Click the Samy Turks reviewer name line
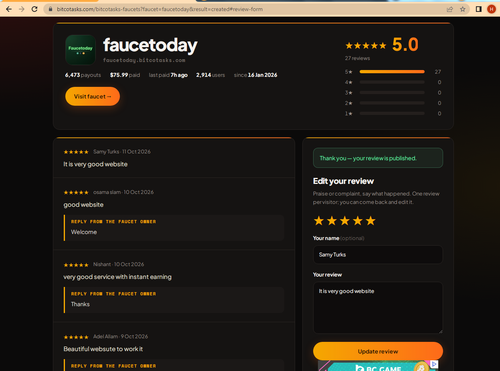 tap(122, 152)
